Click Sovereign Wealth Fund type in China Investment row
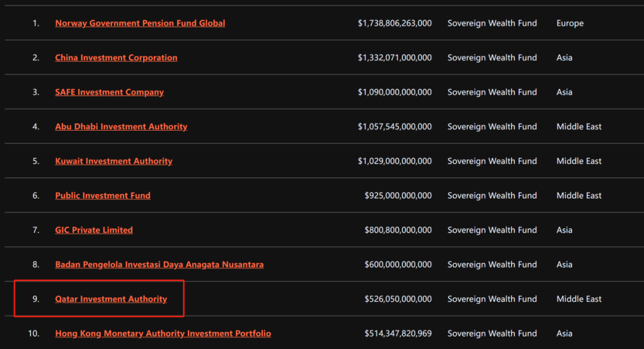Screen dimensions: 644x349 [x=492, y=58]
